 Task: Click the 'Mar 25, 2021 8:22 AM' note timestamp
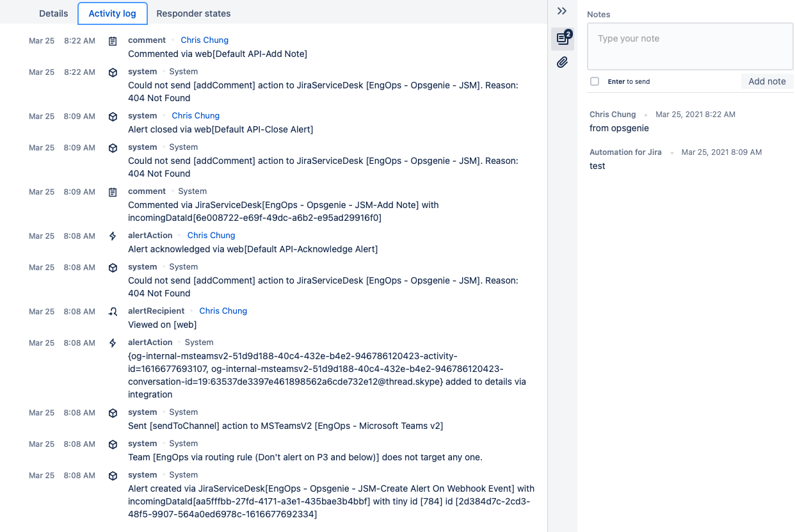tap(695, 115)
